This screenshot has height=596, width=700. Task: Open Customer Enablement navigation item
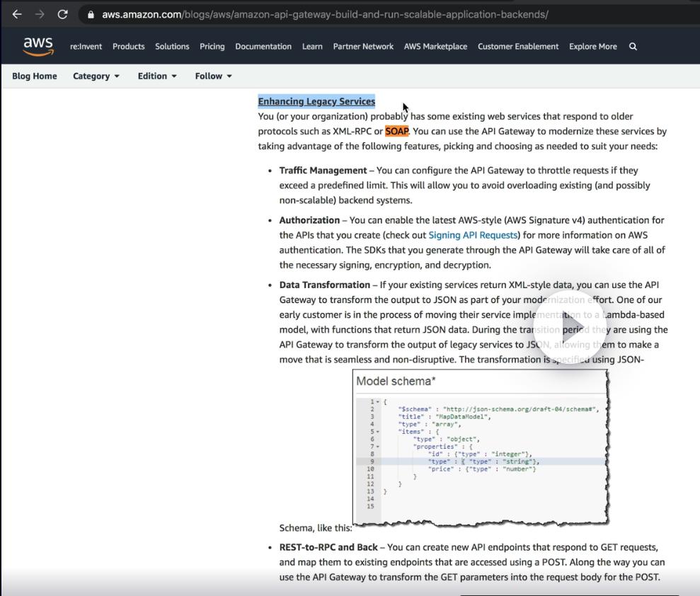pyautogui.click(x=518, y=47)
